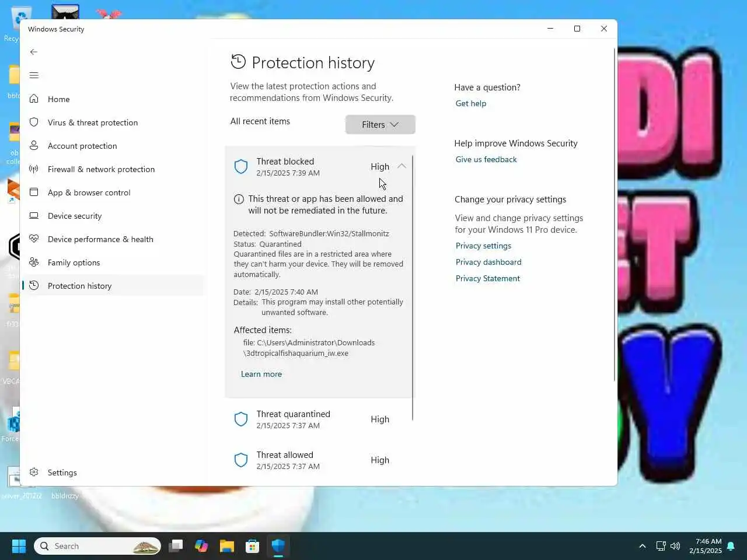This screenshot has height=560, width=747.
Task: Click the Home house icon
Action: pyautogui.click(x=34, y=99)
